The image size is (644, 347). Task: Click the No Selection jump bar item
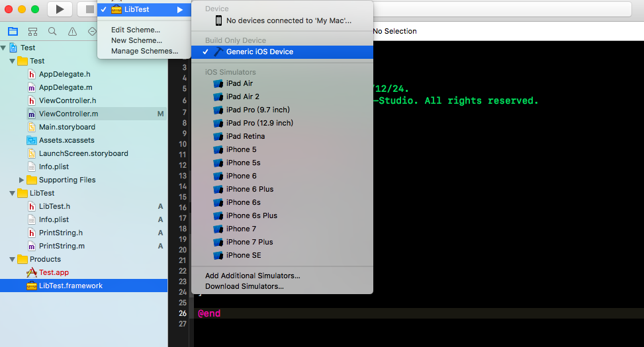click(x=394, y=31)
